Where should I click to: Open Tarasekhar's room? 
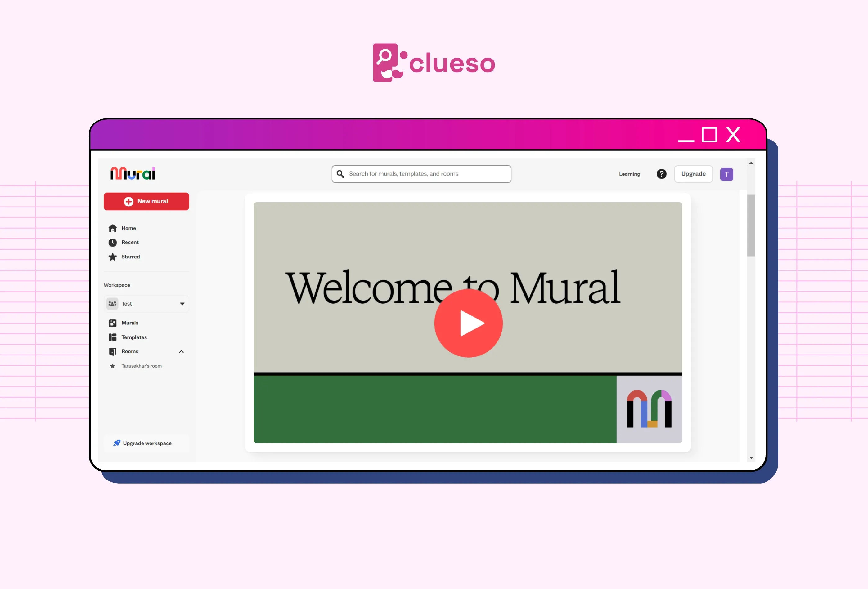[142, 366]
